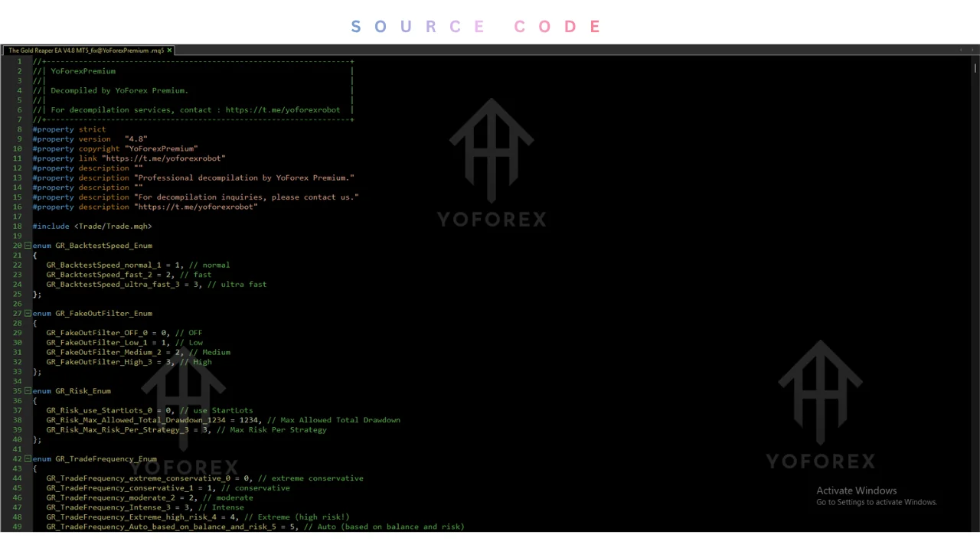
Task: Collapse the GR_BacktestSpeed_Enum fold marker
Action: click(28, 246)
